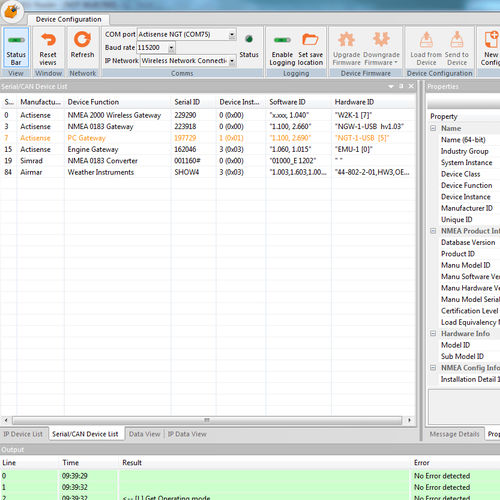Image resolution: width=500 pixels, height=500 pixels.
Task: Sort by Device Function column header
Action: coord(118,102)
